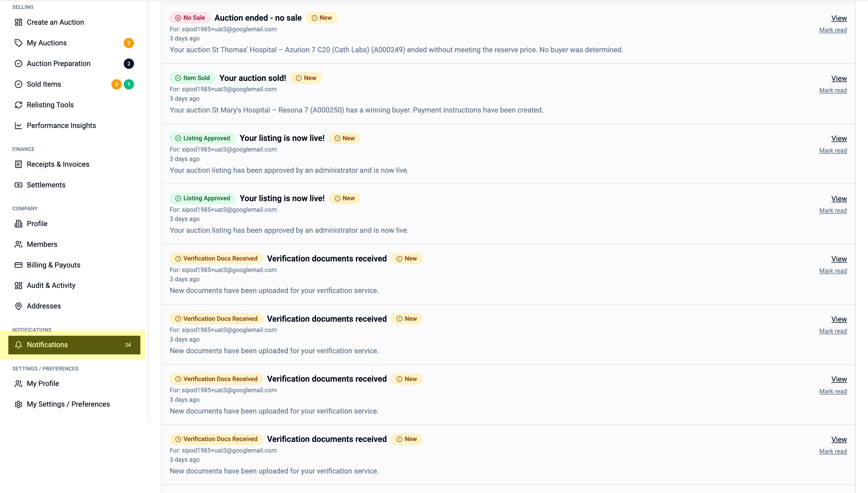Screen dimensions: 868x493
Task: Click the My Auctions tag icon
Action: coord(18,43)
